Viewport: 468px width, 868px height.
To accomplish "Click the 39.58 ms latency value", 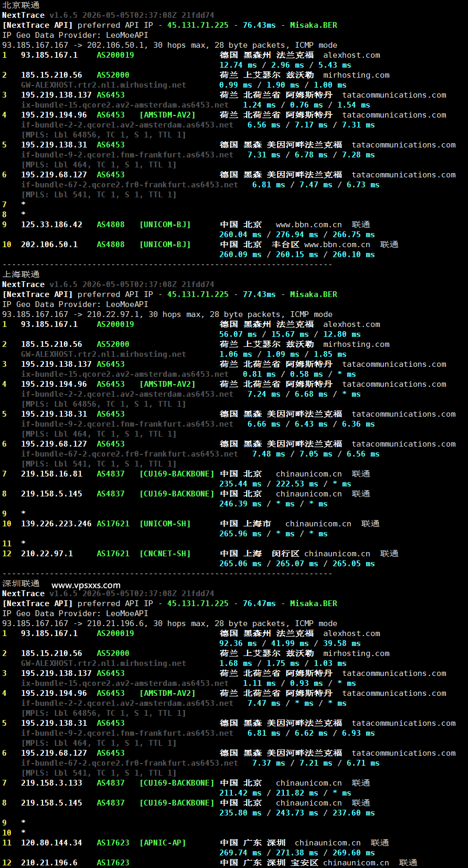I will coord(342,643).
